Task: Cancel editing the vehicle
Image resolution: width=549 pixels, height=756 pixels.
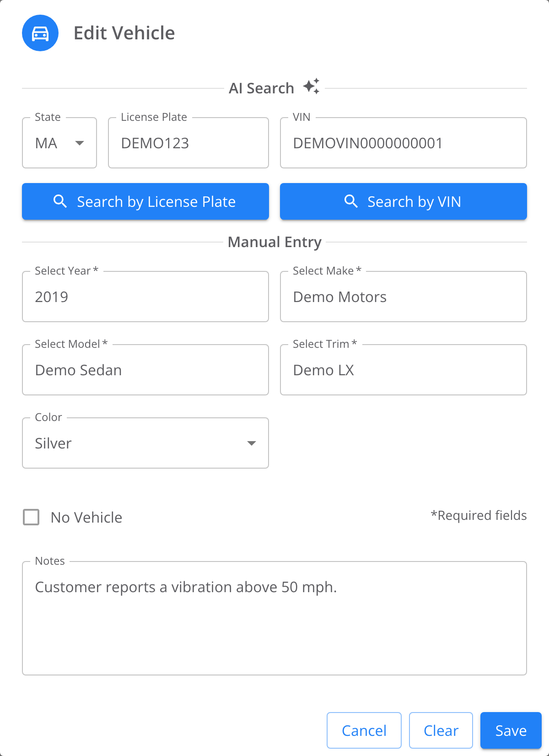Action: pos(364,730)
